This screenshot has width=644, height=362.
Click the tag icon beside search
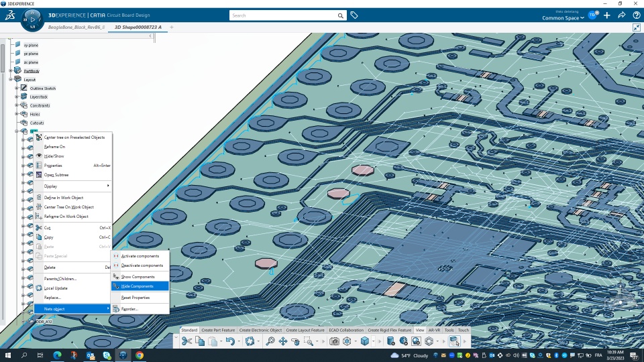click(x=354, y=15)
